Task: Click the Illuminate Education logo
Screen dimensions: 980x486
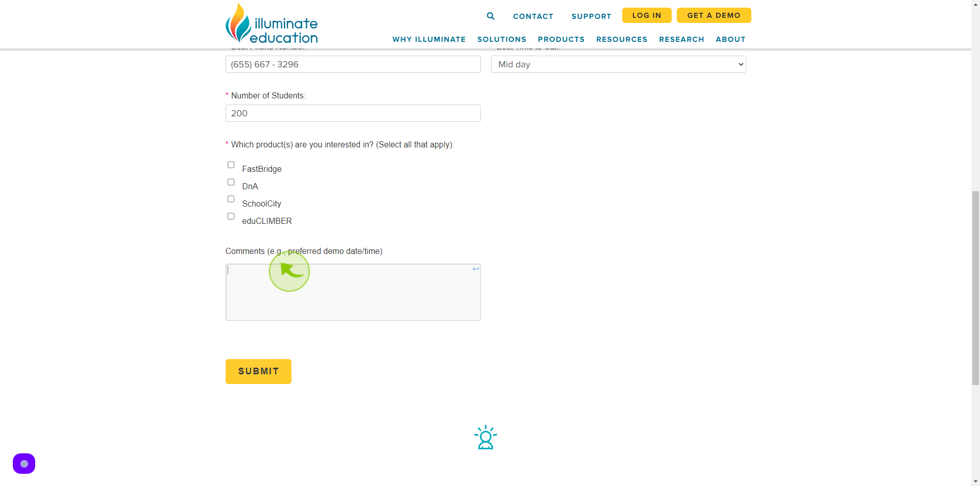Action: point(272,23)
